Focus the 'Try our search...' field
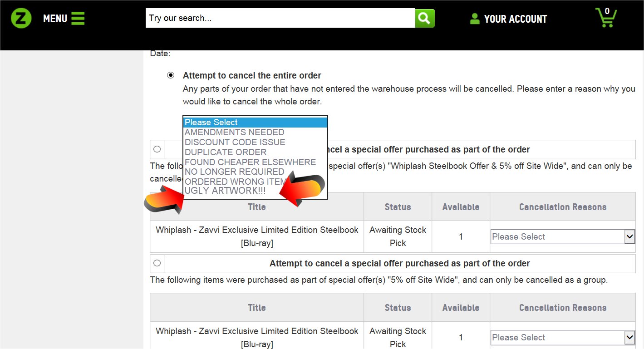 click(280, 18)
